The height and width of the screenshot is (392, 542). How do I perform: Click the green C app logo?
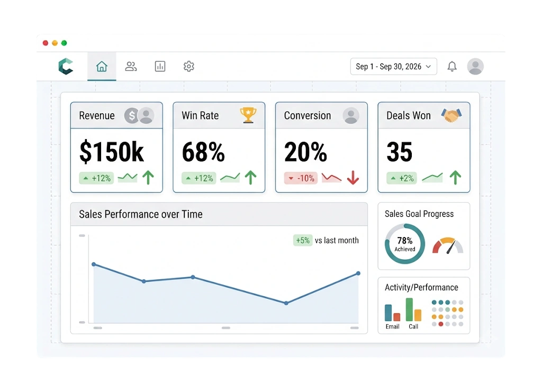[66, 66]
